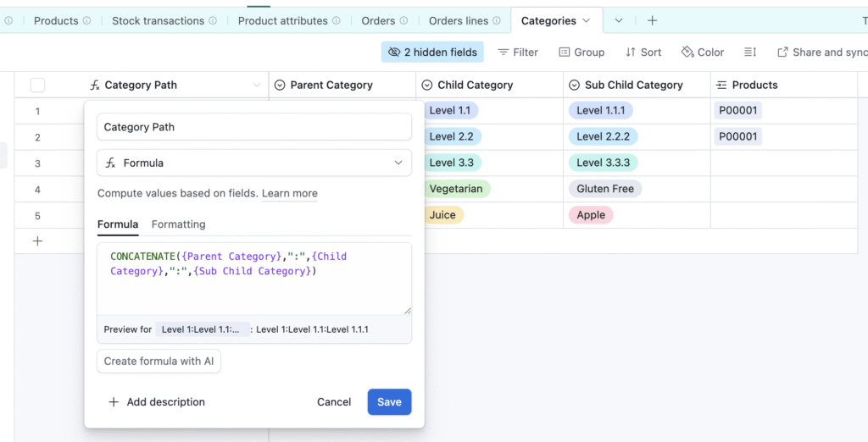Click into the formula editor text area
868x442 pixels.
(x=254, y=279)
